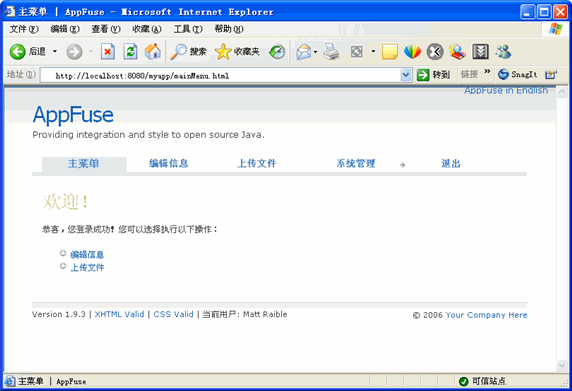Open the 查看 (View) menu

106,29
